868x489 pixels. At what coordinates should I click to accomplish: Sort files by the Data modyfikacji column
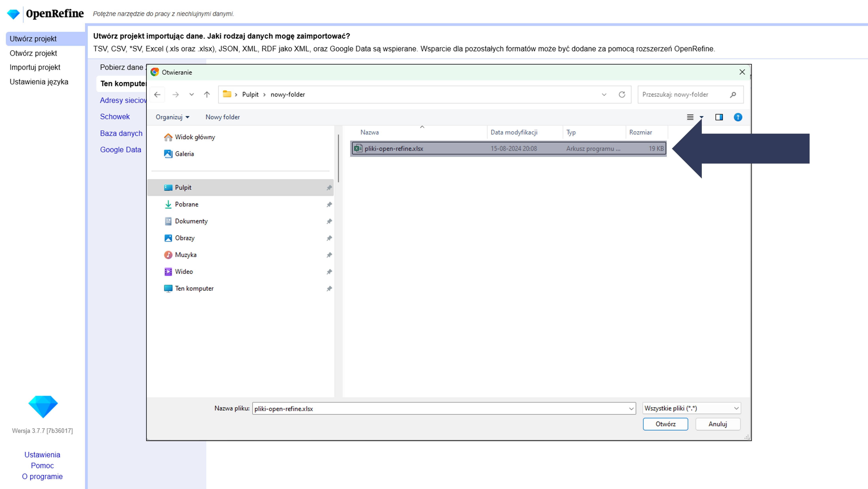(x=514, y=133)
